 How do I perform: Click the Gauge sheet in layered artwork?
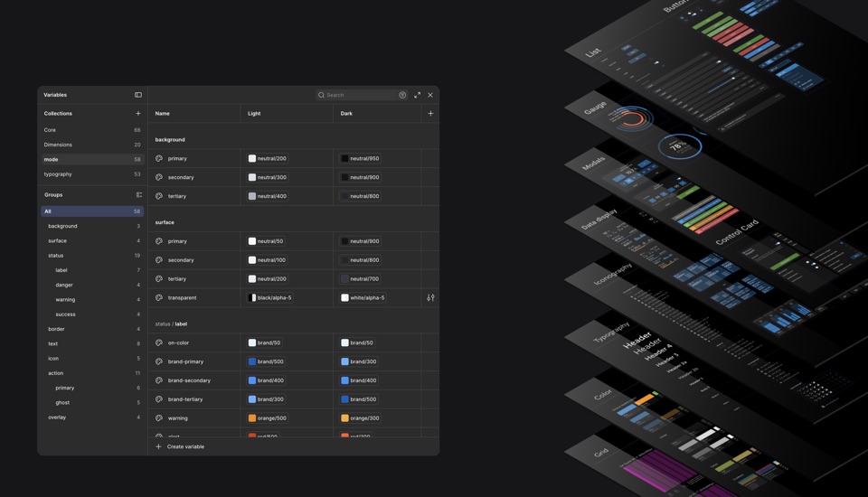click(x=653, y=125)
